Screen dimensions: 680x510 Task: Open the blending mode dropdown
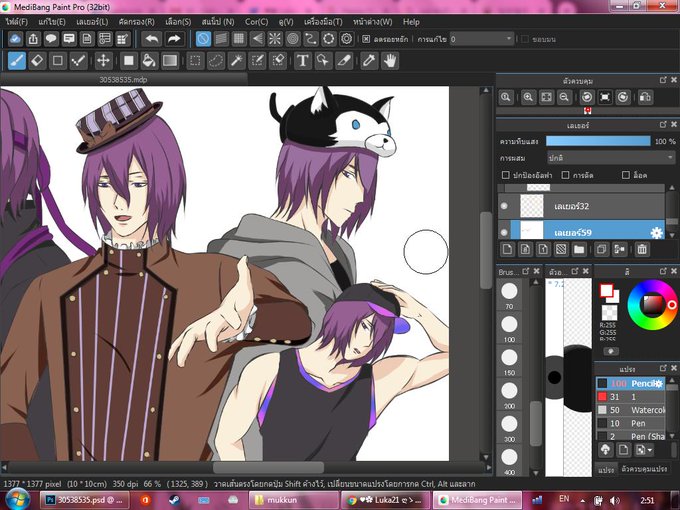pyautogui.click(x=611, y=158)
